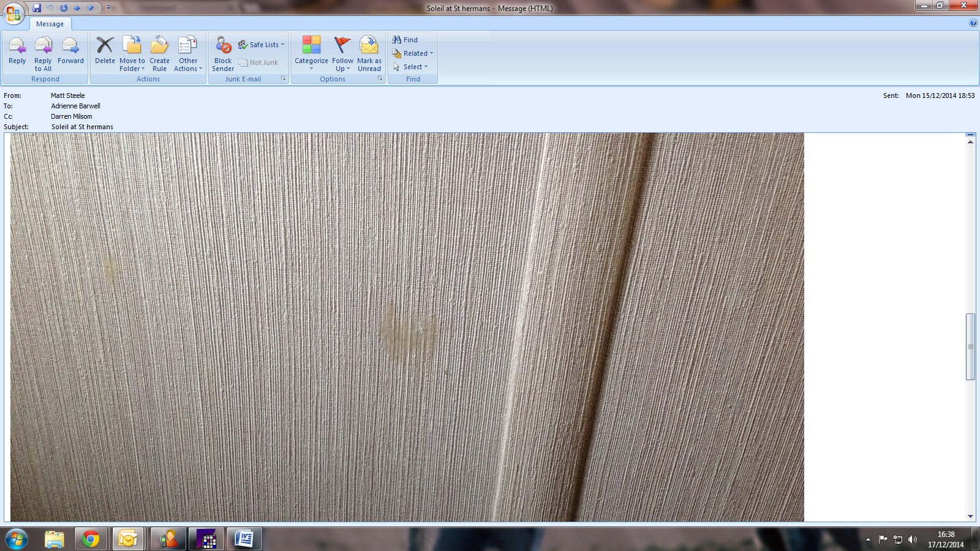The height and width of the screenshot is (551, 980).
Task: Open Microsoft Word from the taskbar
Action: click(x=244, y=539)
